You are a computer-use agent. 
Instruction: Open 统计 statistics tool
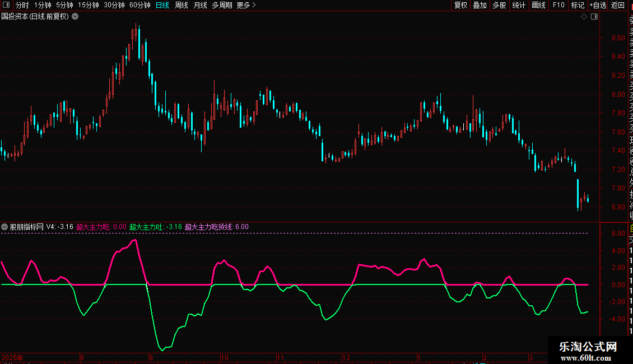pos(519,5)
